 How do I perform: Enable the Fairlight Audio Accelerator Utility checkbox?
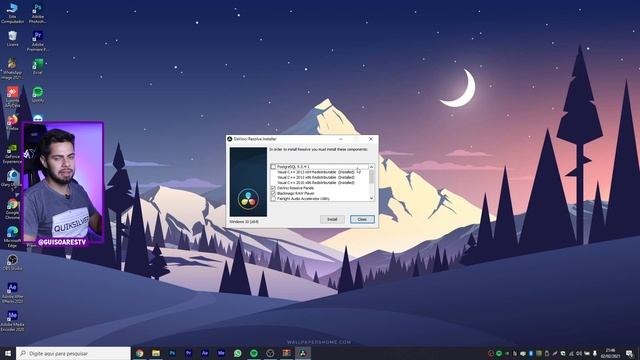pyautogui.click(x=273, y=199)
